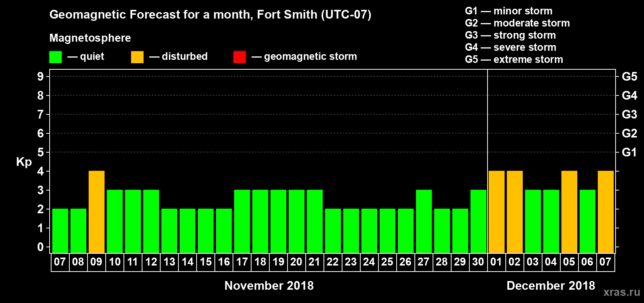The image size is (644, 303).
Task: Click the green bar above December 06
Action: (x=588, y=222)
